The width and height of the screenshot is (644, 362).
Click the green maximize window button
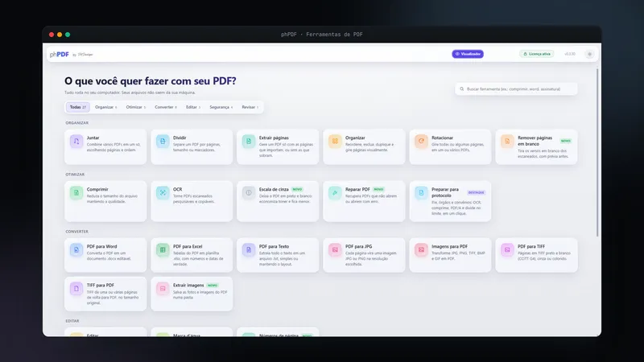tap(68, 35)
